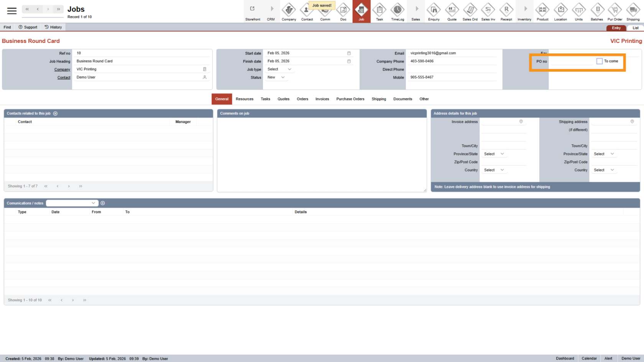Screen dimensions: 644x362
Task: Open the Inventory Product module
Action: click(542, 11)
